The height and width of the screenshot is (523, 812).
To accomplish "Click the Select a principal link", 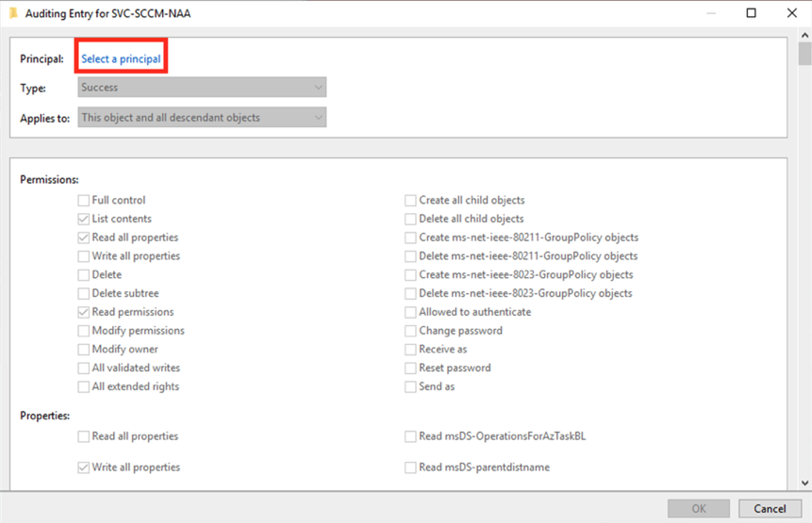I will pyautogui.click(x=121, y=59).
